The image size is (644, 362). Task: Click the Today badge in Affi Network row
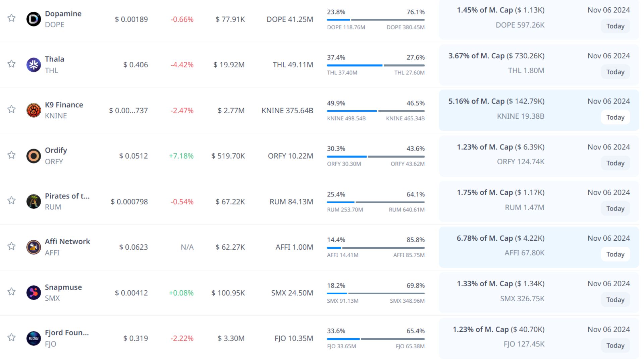(x=615, y=254)
